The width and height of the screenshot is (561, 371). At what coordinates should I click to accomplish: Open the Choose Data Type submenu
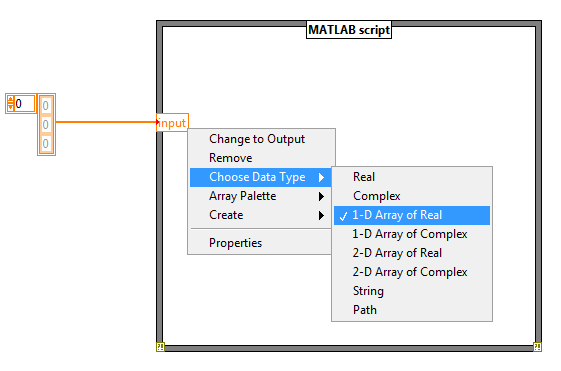coord(261,177)
